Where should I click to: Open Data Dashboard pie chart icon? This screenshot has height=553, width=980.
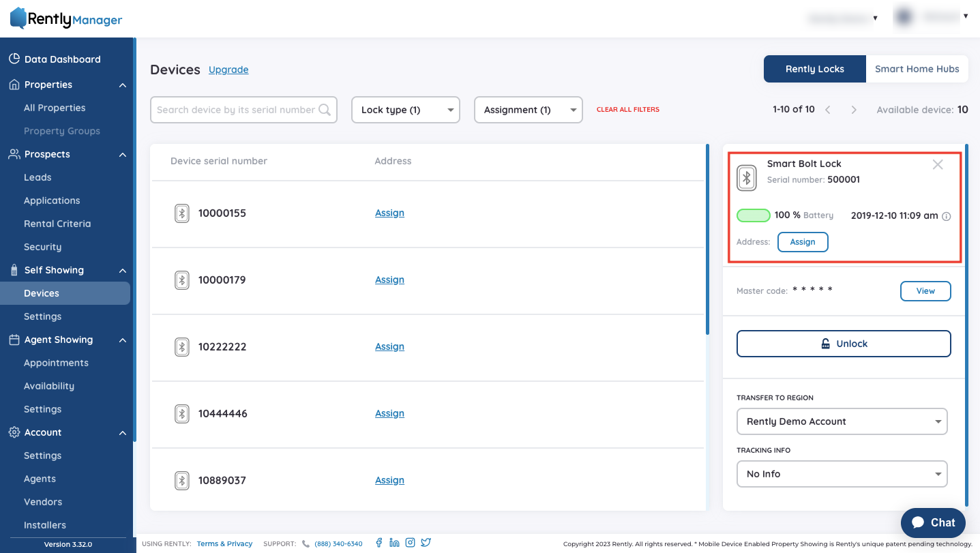[14, 59]
